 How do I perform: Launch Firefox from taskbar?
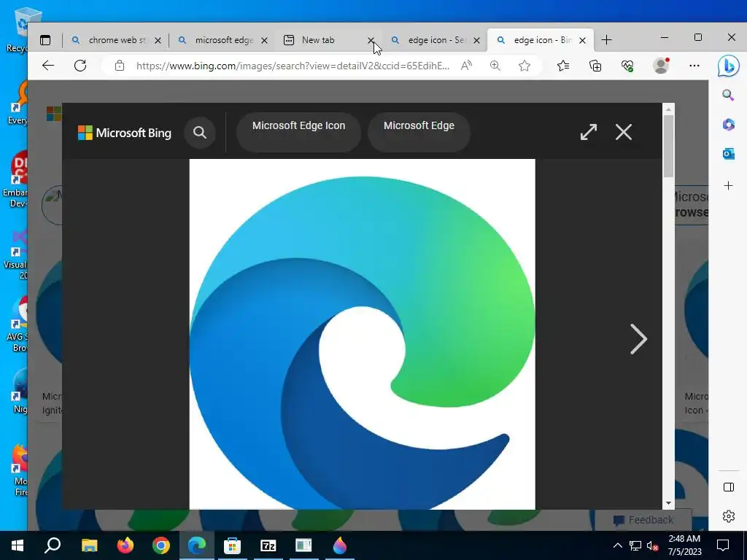(x=125, y=545)
